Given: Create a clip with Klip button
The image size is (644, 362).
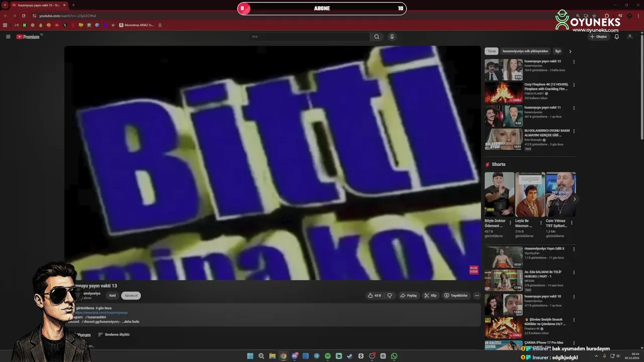Looking at the screenshot, I should [x=430, y=296].
